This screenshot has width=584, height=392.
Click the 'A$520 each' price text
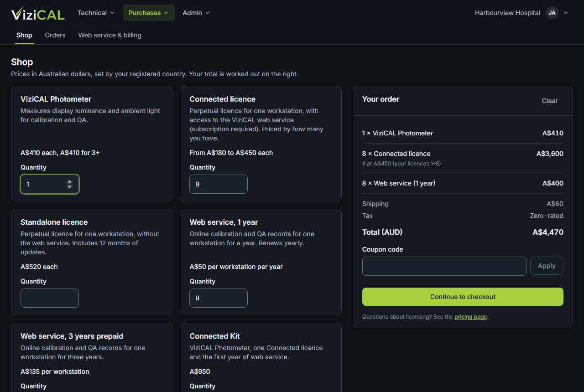click(x=39, y=267)
